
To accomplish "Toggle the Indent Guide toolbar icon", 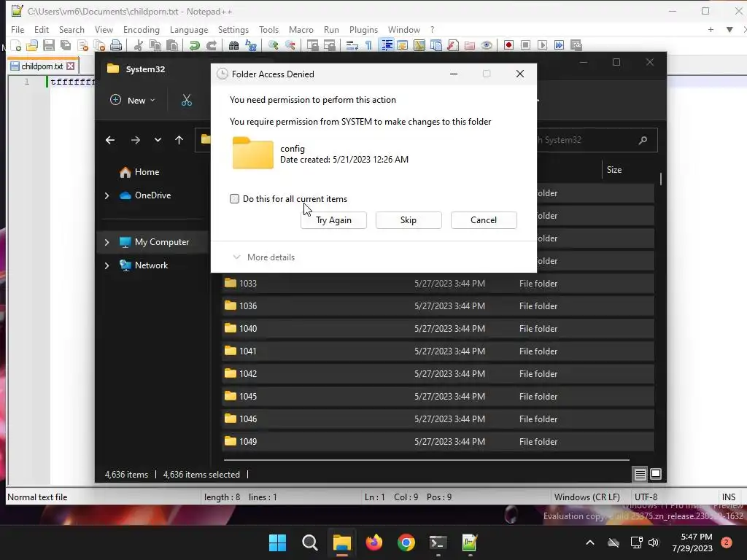I will coord(387,45).
